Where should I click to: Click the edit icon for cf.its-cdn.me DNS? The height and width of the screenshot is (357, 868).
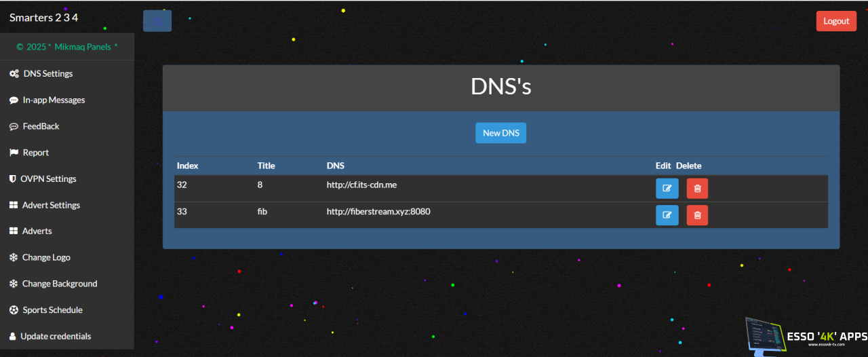pos(667,189)
